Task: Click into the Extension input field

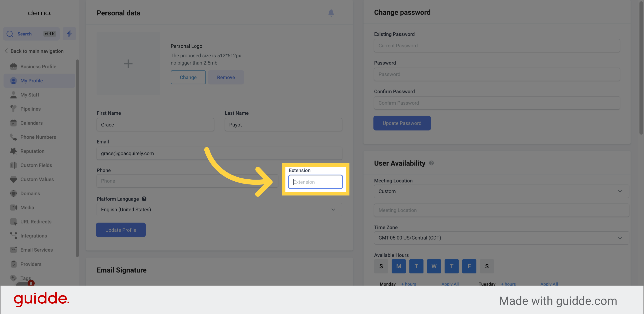Action: click(x=315, y=182)
